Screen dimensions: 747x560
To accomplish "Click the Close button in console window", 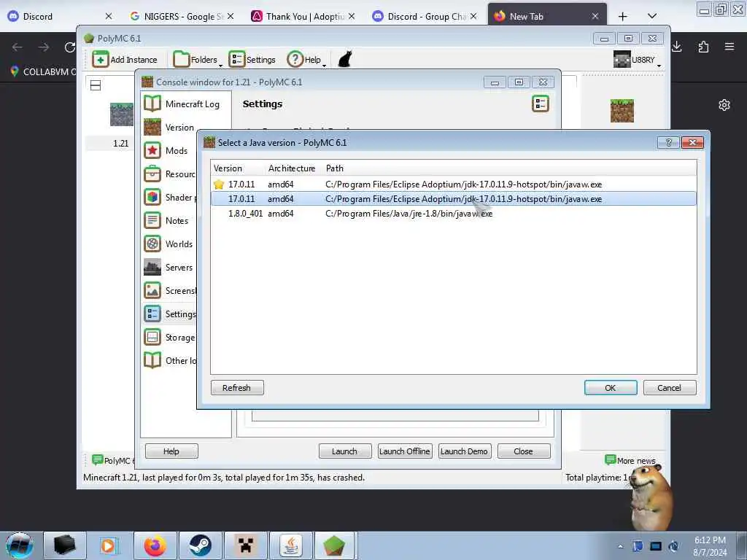I will point(524,451).
